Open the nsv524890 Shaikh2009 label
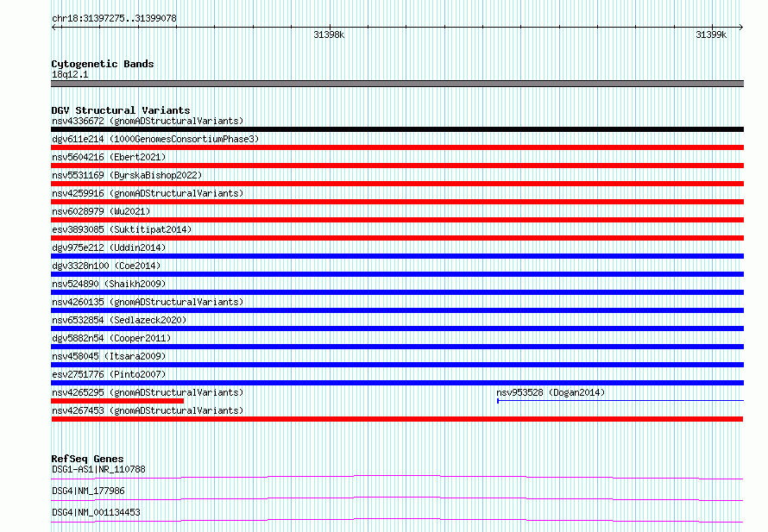The width and height of the screenshot is (768, 532). pyautogui.click(x=109, y=284)
